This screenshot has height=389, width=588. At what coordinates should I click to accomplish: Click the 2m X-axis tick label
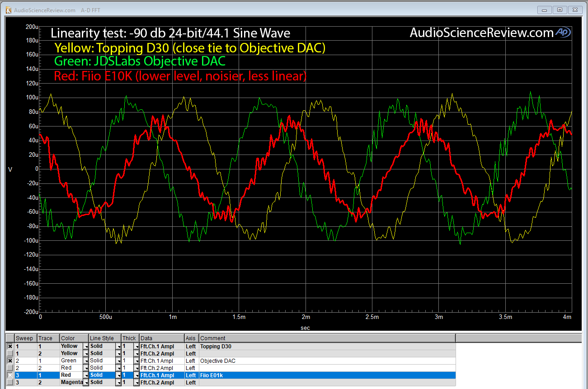306,317
